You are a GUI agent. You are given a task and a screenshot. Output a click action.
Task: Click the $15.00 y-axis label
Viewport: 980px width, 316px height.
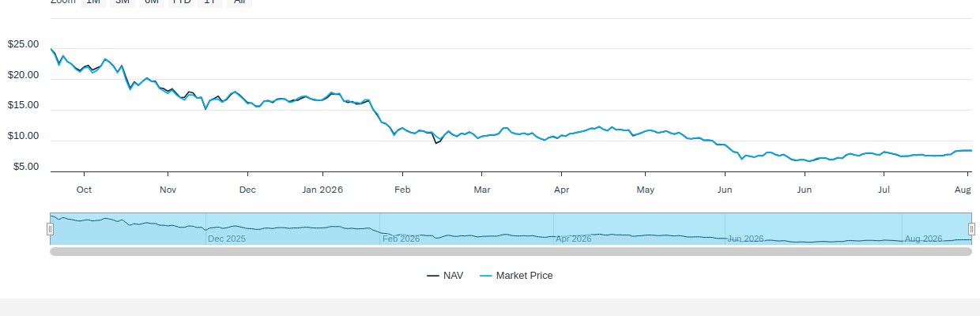point(23,105)
